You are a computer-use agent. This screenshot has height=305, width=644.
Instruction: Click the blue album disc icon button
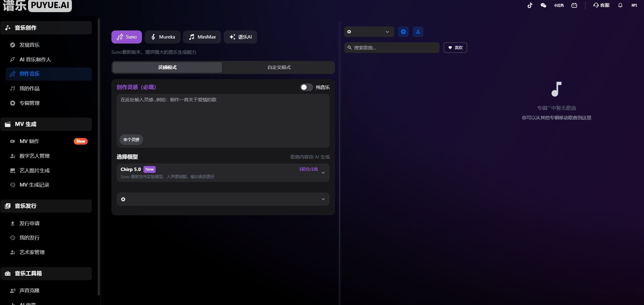coord(403,32)
